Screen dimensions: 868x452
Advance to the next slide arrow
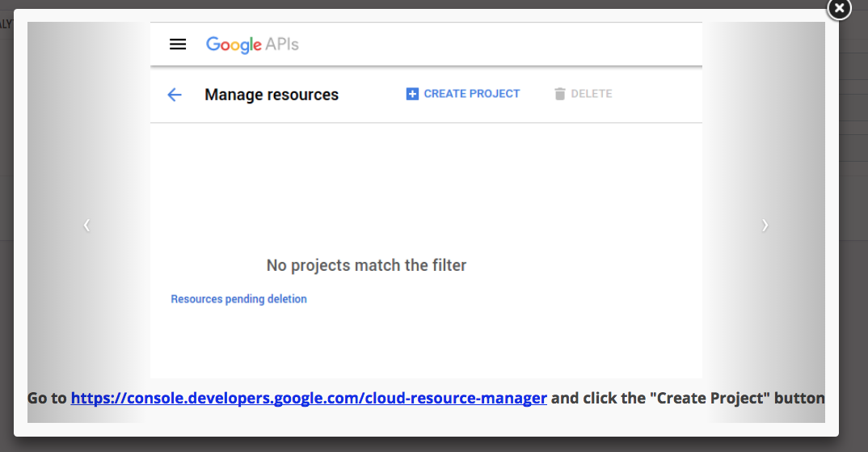[x=765, y=226]
